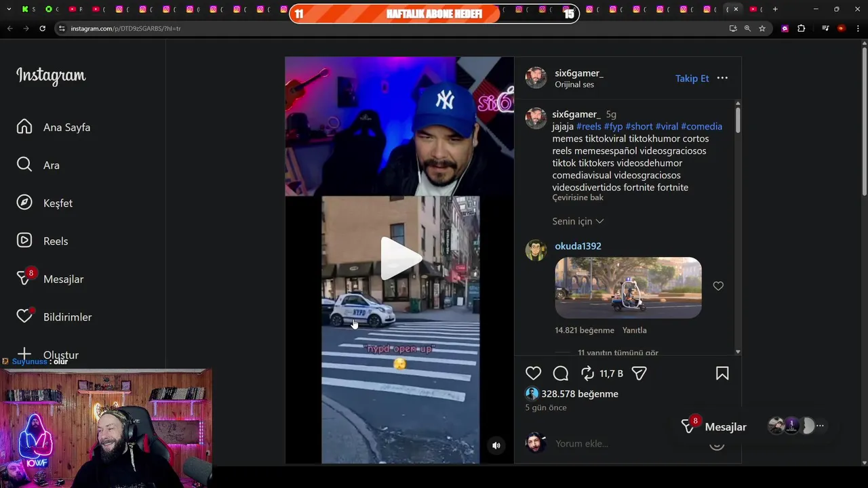
Task: Expand the Senin için comment filter
Action: click(x=578, y=221)
